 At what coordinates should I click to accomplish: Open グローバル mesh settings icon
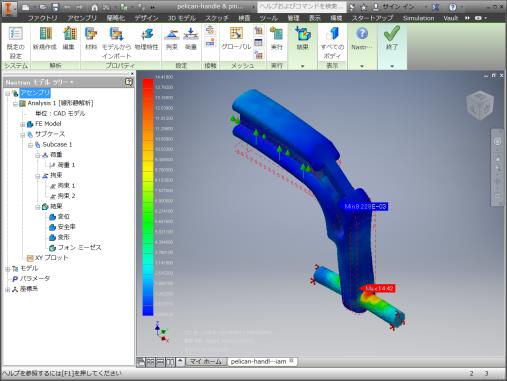tap(236, 34)
